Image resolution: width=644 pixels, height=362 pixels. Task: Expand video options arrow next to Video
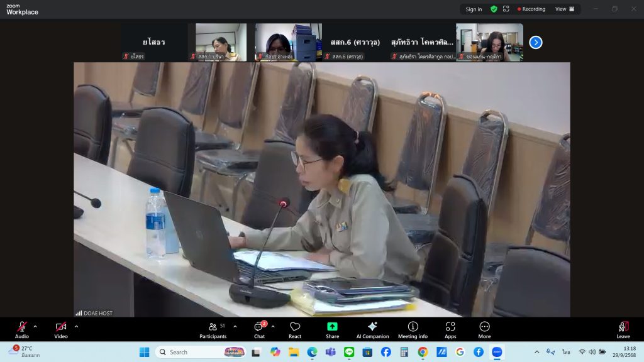click(x=77, y=326)
